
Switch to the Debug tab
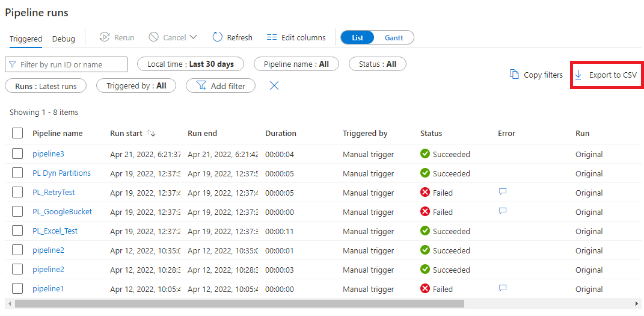[x=64, y=39]
